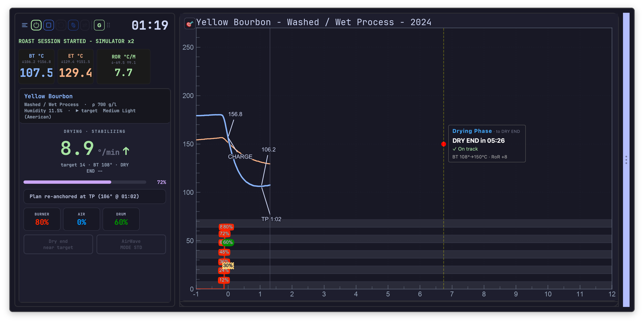The width and height of the screenshot is (644, 323).
Task: Click the red DRY END marker dot
Action: click(x=444, y=144)
